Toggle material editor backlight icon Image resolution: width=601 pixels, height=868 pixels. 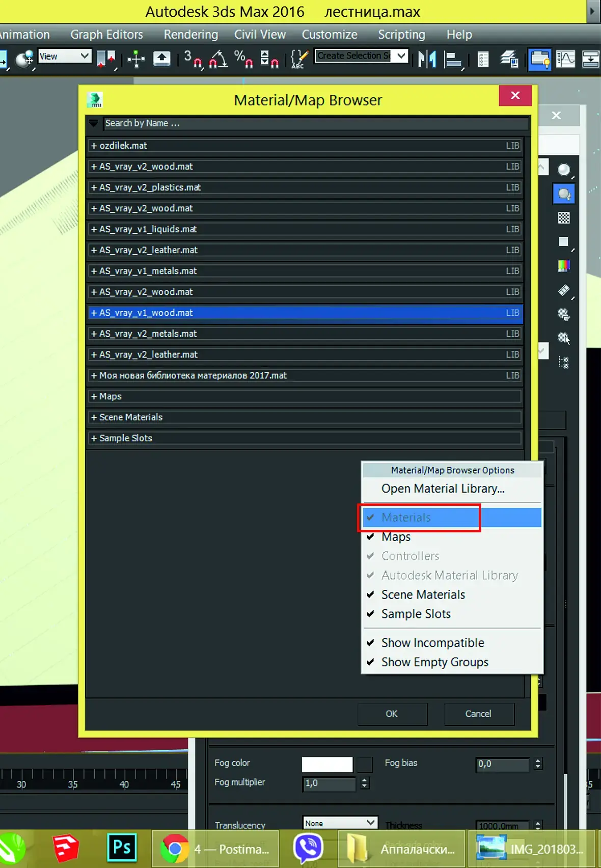tap(564, 194)
